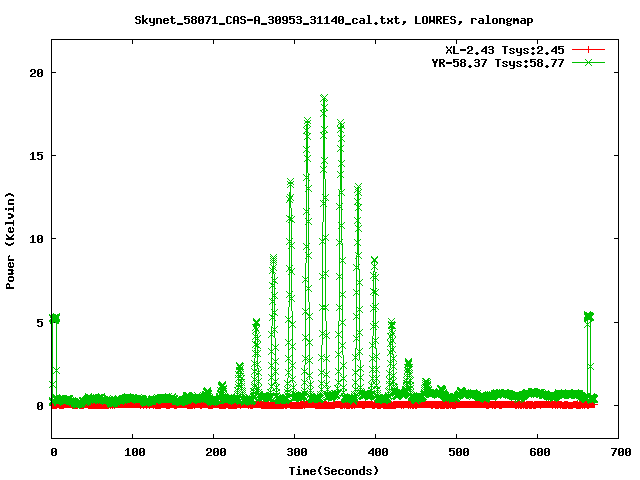Screen dimensions: 640x480
Task: Click x-axis tick label 100
Action: tap(135, 452)
